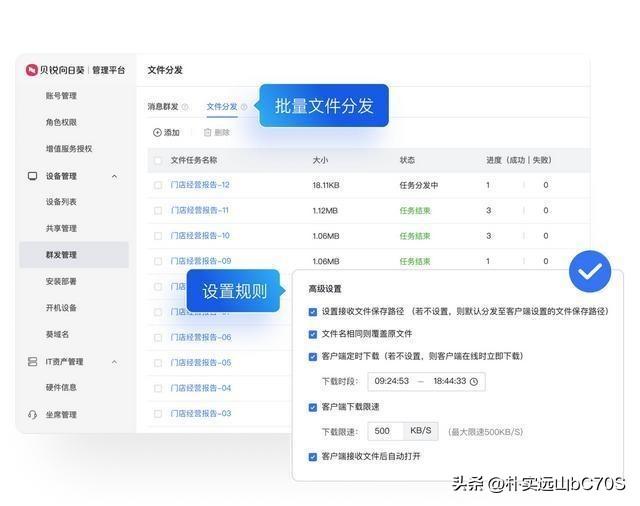Viewport: 640px width, 506px height.
Task: Click the 进度（成功 | 失败）column header
Action: 518,160
